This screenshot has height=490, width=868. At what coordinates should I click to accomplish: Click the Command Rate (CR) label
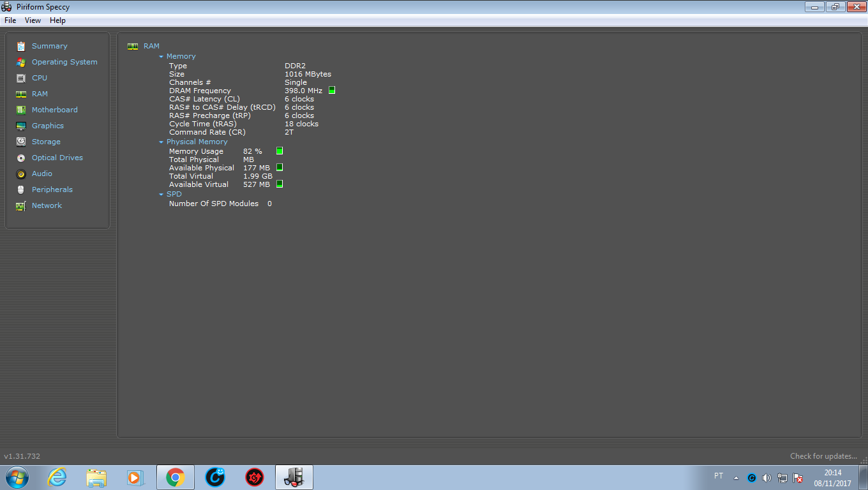pos(207,132)
